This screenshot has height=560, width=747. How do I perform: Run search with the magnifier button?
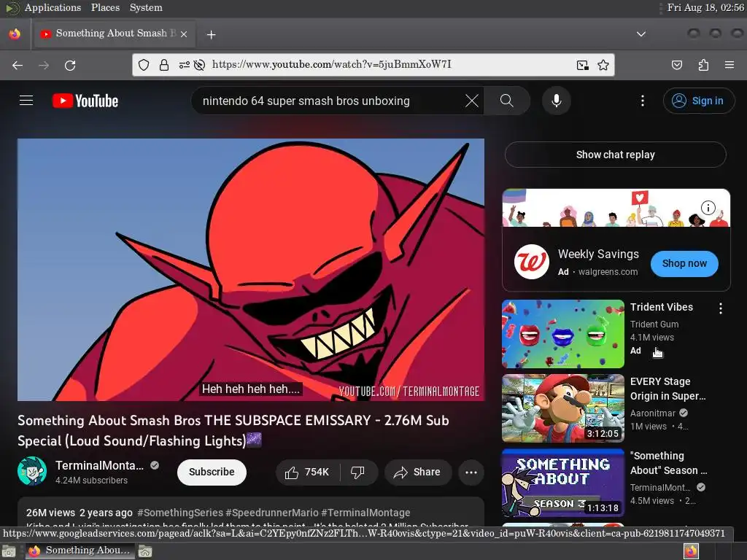click(x=507, y=101)
